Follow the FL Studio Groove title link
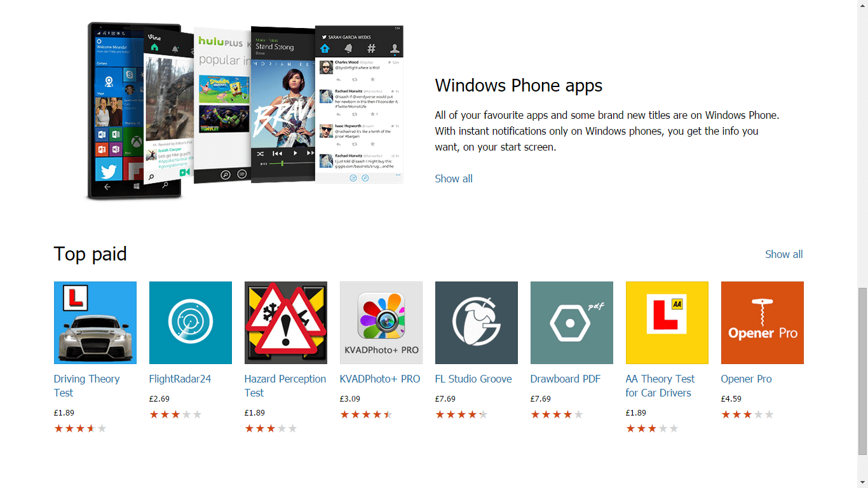 [473, 379]
